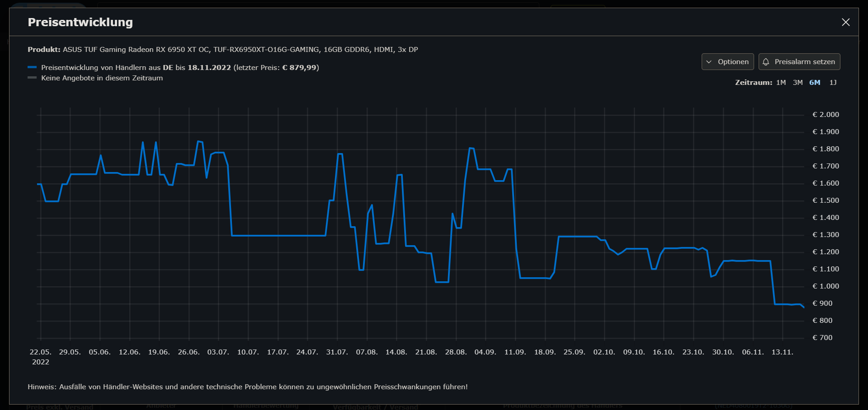Re-select the active 6M range
The height and width of the screenshot is (410, 868).
pos(815,82)
